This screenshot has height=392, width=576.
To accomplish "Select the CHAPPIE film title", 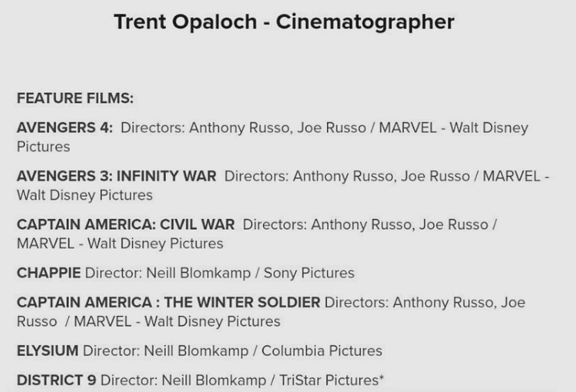I will [x=49, y=273].
